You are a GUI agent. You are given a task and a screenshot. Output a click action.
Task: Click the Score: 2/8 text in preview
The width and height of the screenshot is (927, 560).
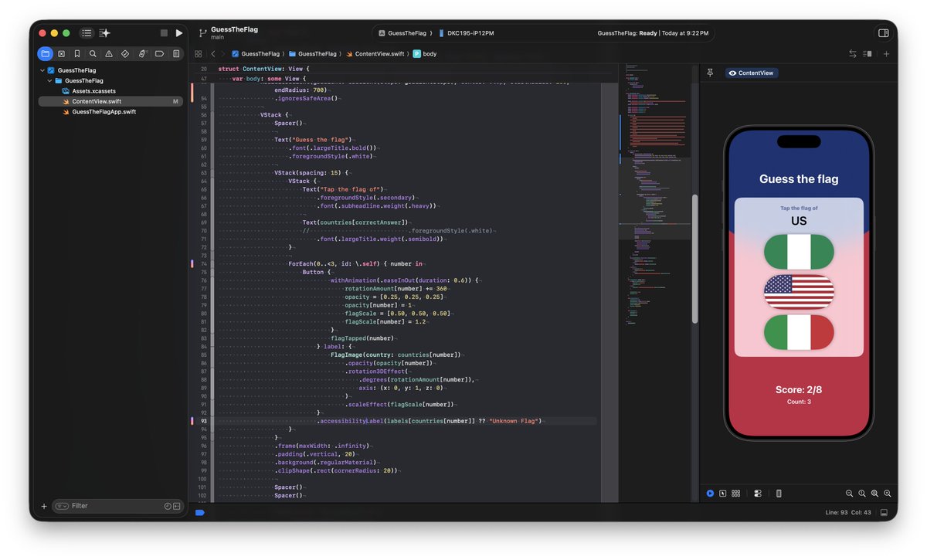click(x=799, y=390)
